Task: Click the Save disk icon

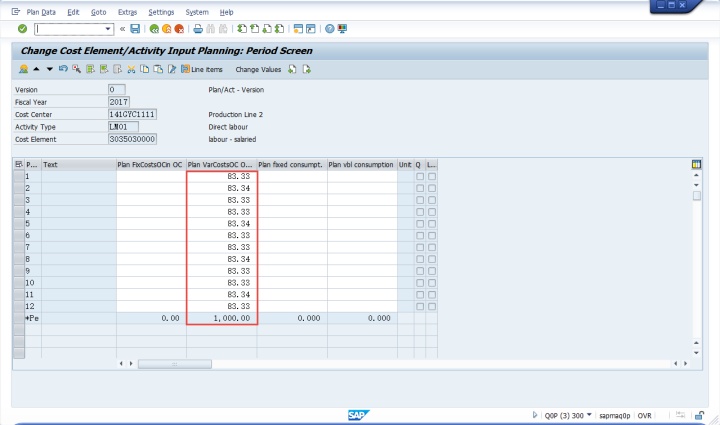Action: pos(135,29)
